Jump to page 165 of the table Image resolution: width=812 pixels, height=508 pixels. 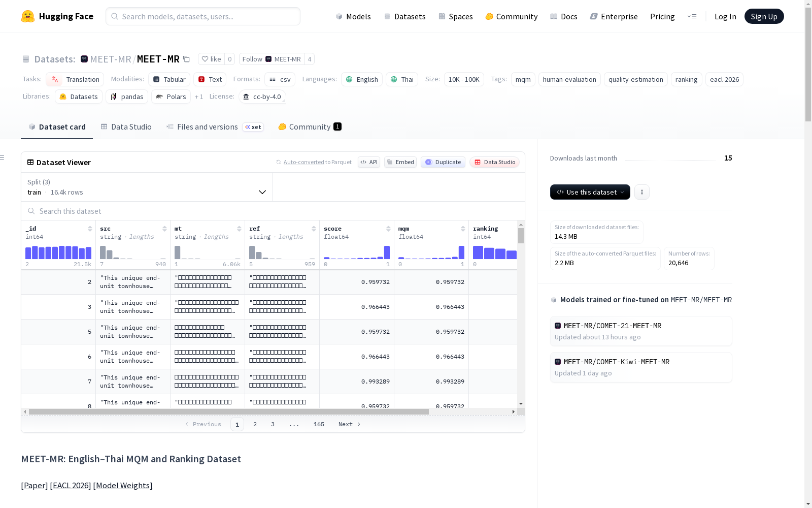pyautogui.click(x=319, y=424)
